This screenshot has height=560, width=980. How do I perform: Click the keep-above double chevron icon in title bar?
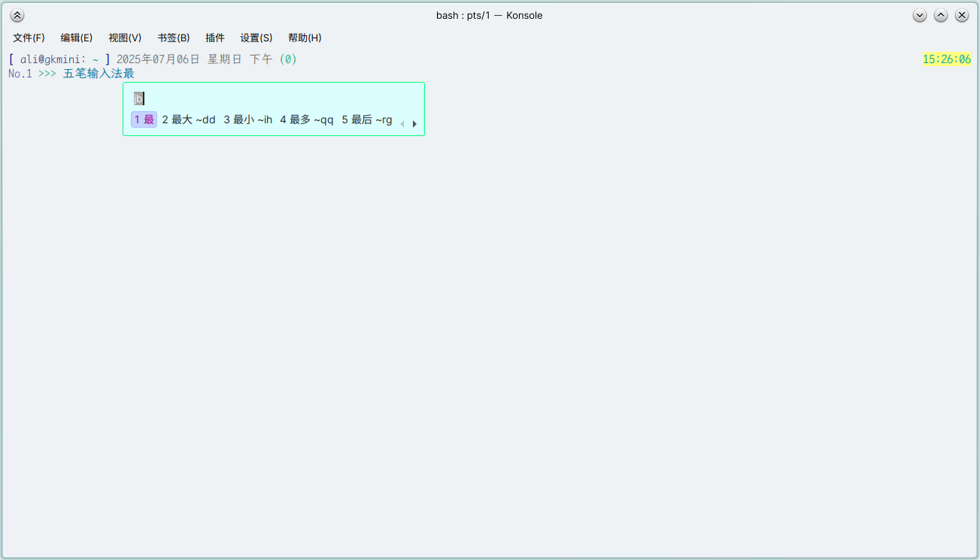coord(17,15)
